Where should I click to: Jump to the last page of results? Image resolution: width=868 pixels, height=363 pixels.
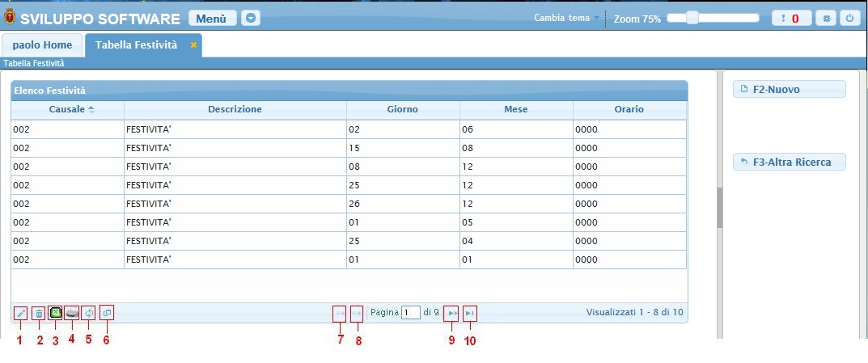pos(470,313)
